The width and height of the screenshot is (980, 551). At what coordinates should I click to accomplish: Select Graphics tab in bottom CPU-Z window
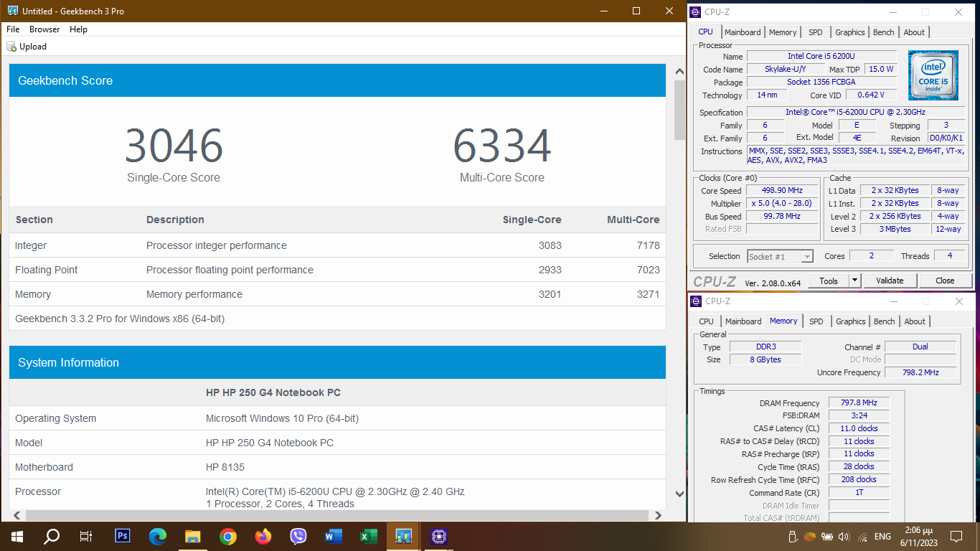tap(851, 321)
